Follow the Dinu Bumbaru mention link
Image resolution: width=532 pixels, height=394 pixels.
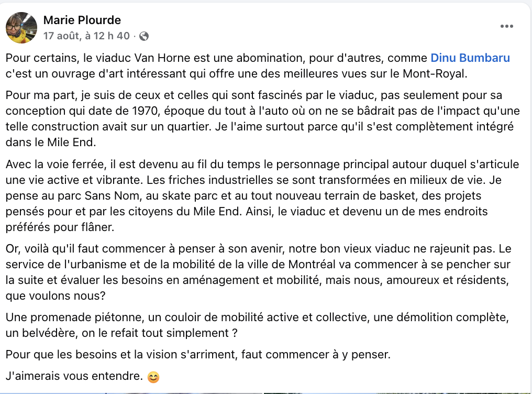(x=470, y=58)
